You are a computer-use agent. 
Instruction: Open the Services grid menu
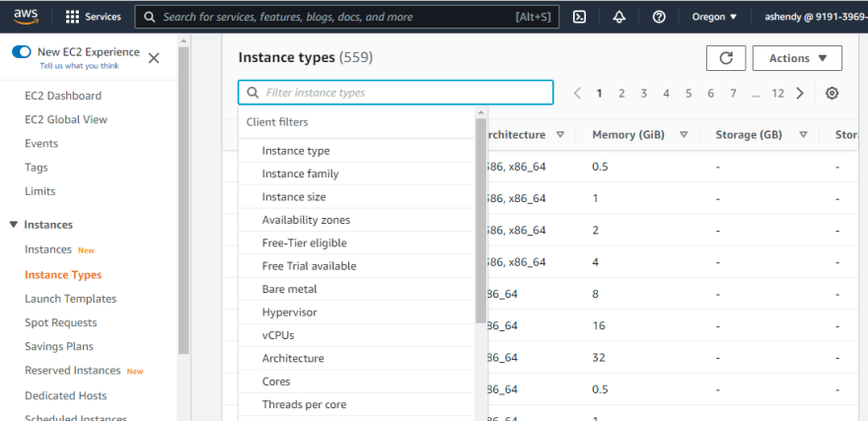coord(93,17)
